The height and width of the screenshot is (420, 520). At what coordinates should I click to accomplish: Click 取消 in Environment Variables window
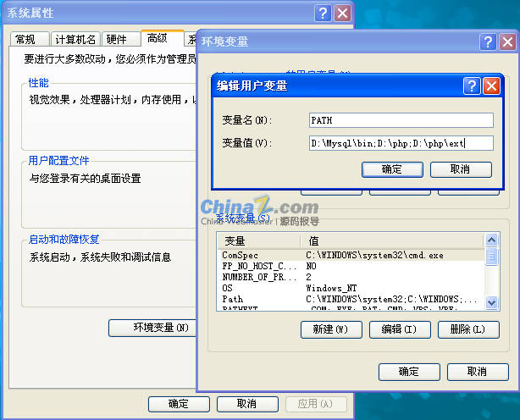coord(478,372)
